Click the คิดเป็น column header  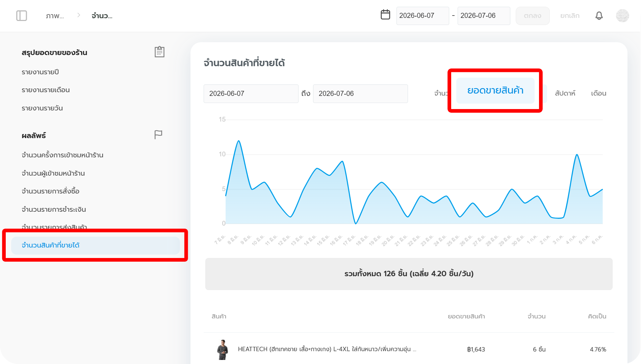click(597, 316)
